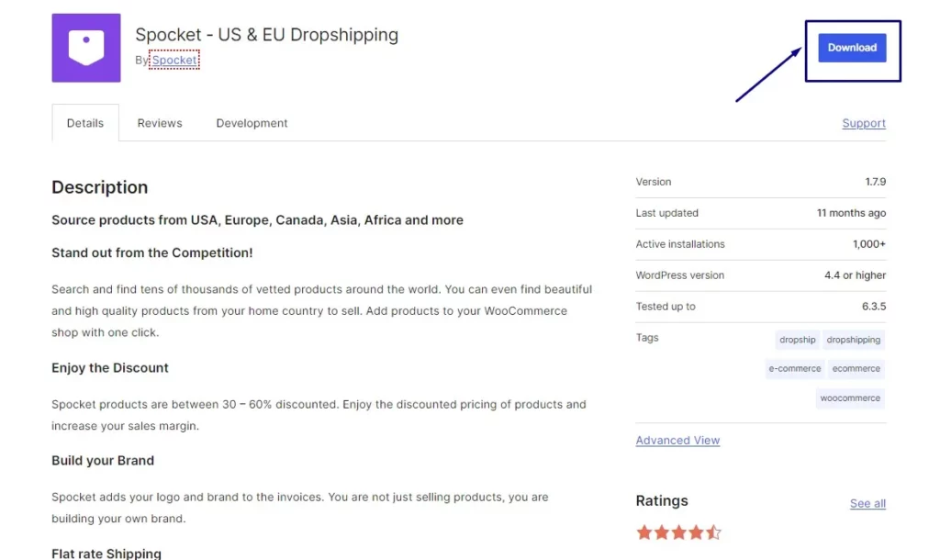The width and height of the screenshot is (940, 560).
Task: Click the third rating star
Action: tap(679, 532)
